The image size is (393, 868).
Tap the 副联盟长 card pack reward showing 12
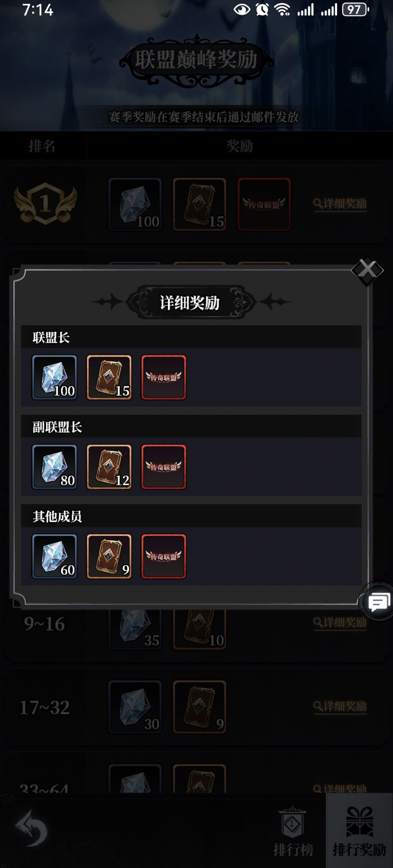tap(109, 467)
